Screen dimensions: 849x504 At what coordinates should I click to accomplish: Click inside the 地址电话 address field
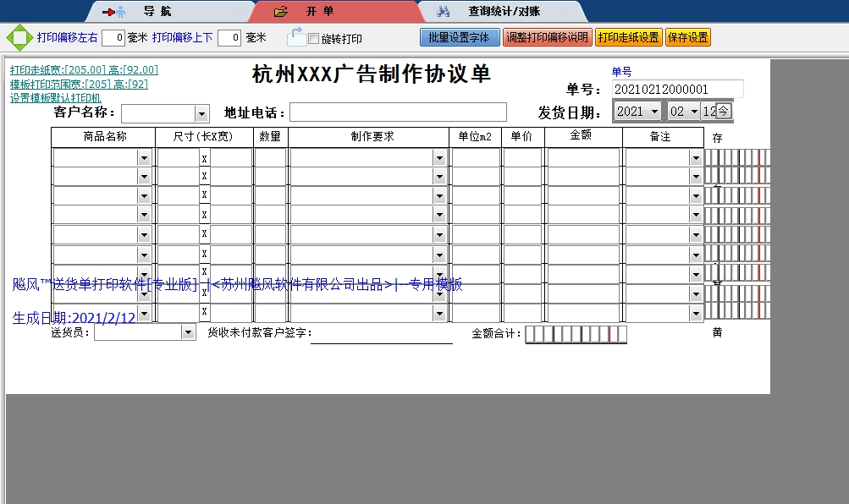(398, 111)
